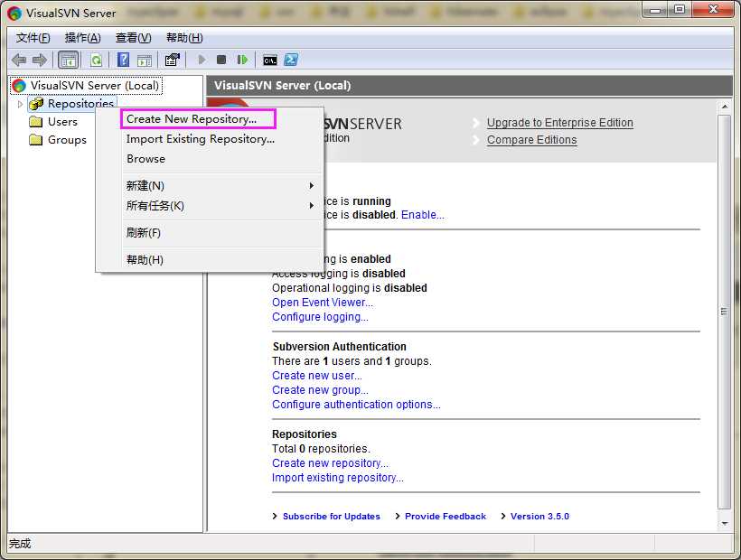Click the Forward arrow toolbar icon
741x560 pixels.
pos(40,60)
